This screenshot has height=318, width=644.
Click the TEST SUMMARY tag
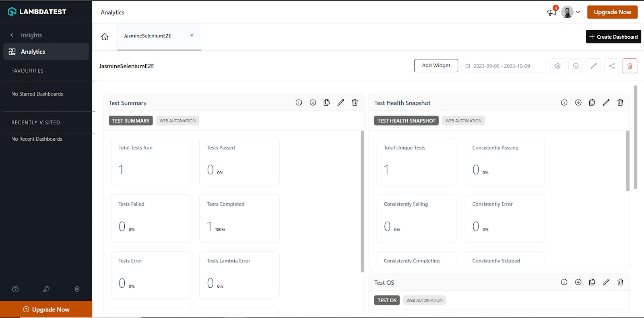click(131, 121)
